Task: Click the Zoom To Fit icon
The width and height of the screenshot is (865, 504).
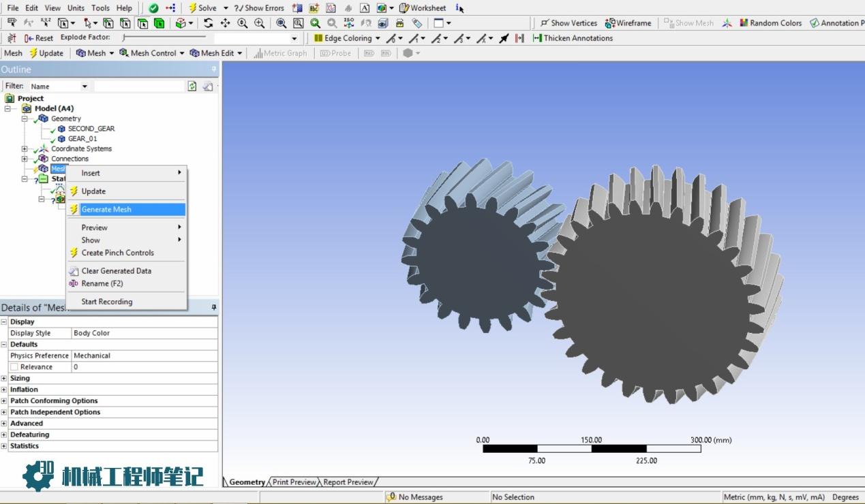Action: click(282, 23)
